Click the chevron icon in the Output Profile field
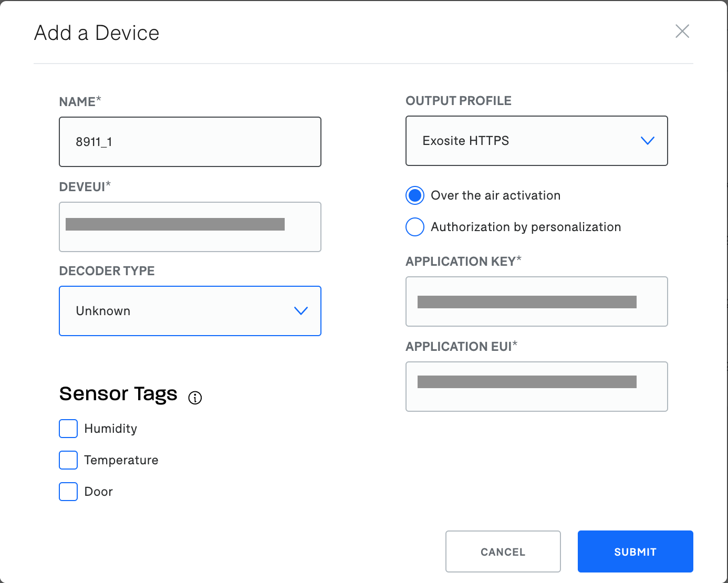Screen dimensions: 728x583 click(648, 141)
